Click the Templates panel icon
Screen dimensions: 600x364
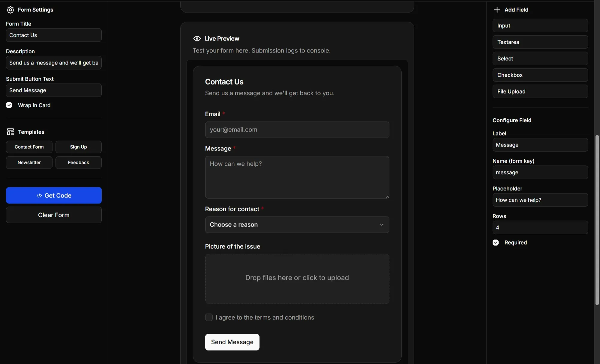[x=10, y=132]
